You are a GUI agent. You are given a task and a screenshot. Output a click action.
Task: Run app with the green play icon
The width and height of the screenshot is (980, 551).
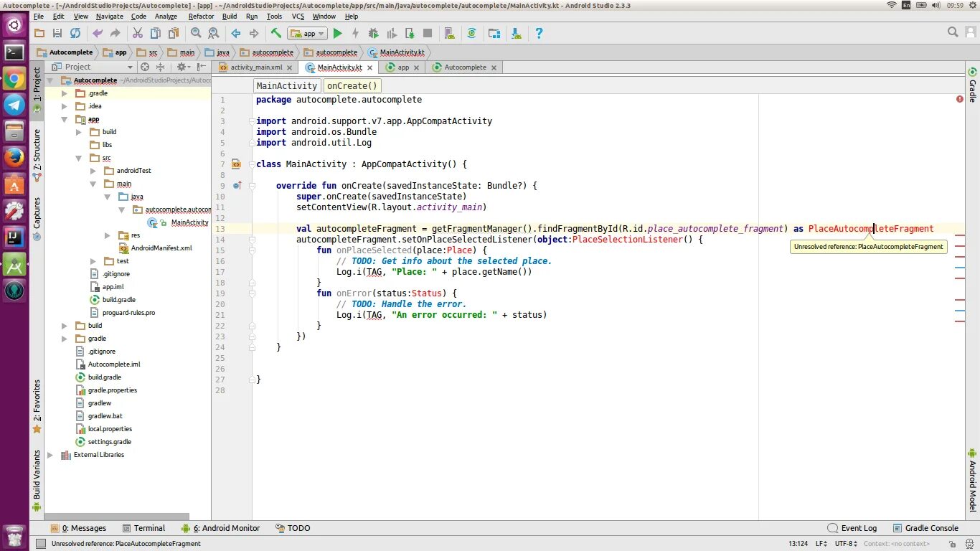tap(337, 33)
